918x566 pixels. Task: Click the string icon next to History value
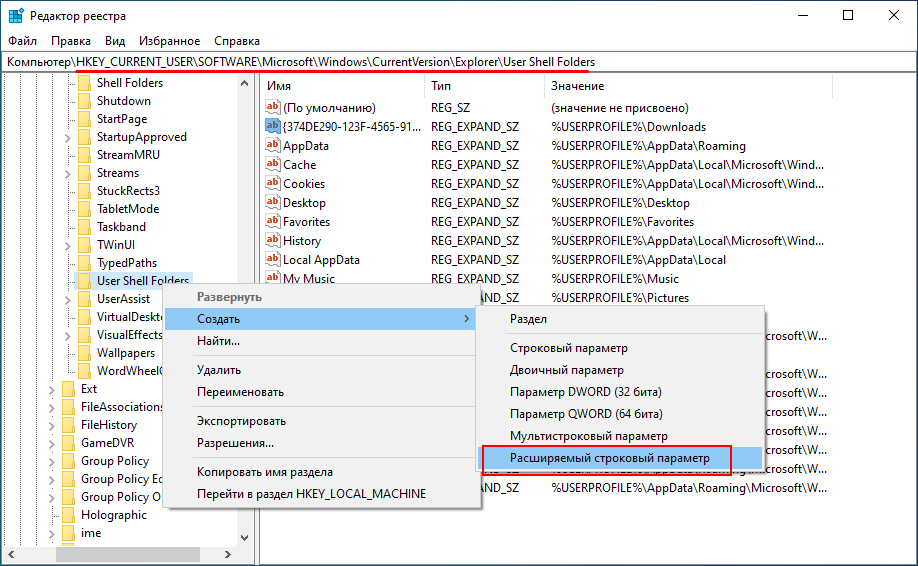click(272, 239)
